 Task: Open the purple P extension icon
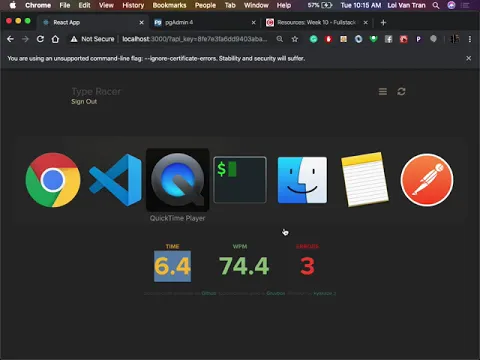coord(418,39)
